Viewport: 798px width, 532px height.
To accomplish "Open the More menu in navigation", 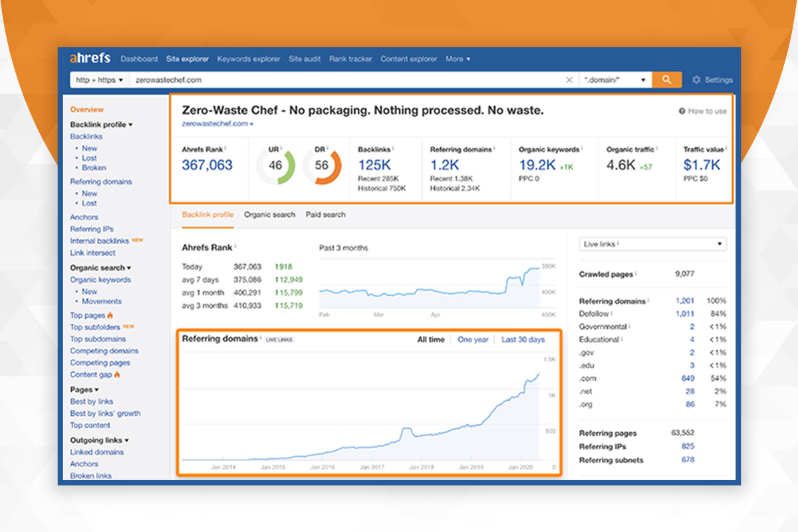I will (458, 59).
